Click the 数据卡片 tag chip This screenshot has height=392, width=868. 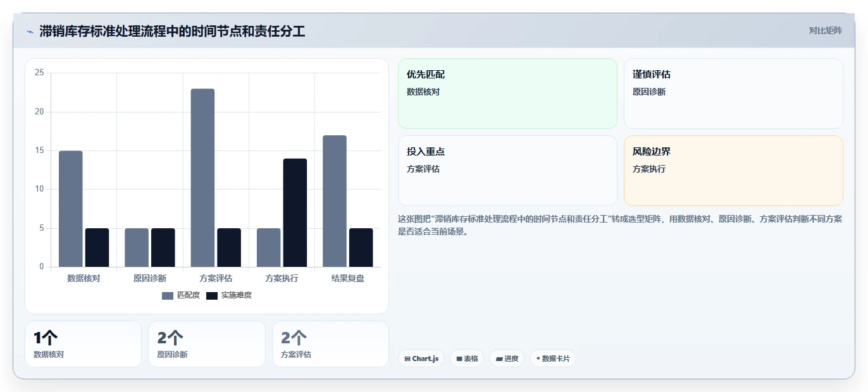pyautogui.click(x=553, y=358)
